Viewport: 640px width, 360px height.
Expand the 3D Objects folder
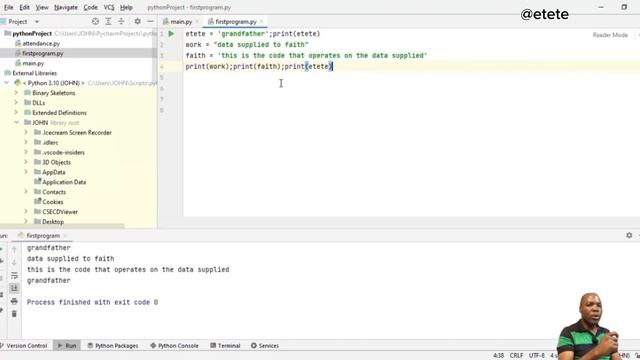coord(26,162)
